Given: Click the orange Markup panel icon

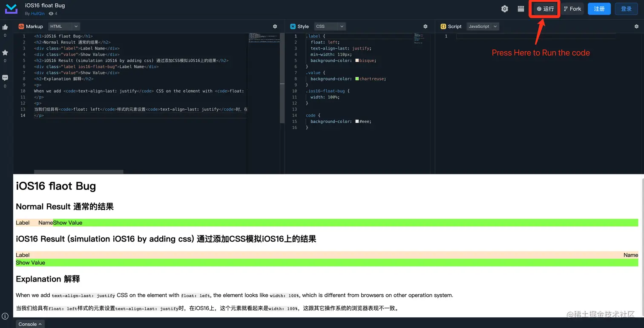Looking at the screenshot, I should point(21,26).
